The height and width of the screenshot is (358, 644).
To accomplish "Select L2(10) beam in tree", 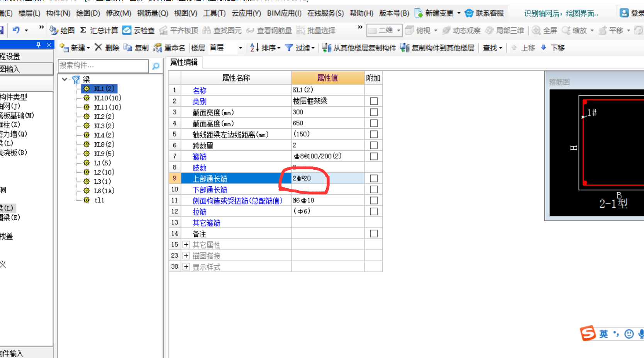I will (104, 172).
